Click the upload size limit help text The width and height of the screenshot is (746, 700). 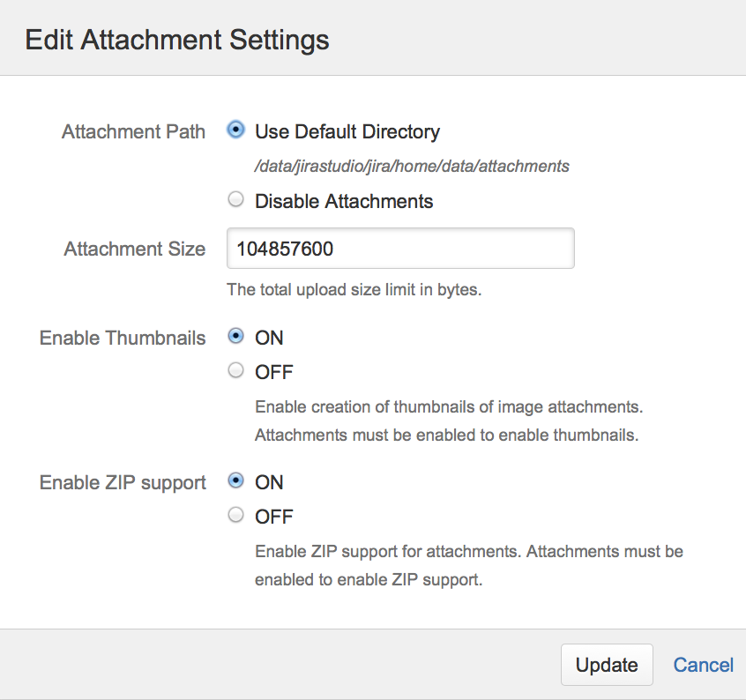pos(354,290)
